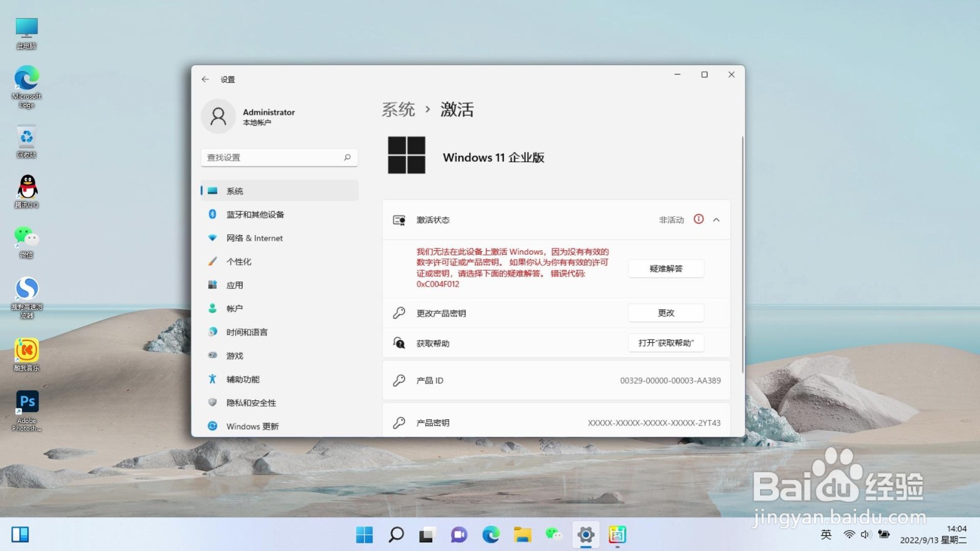Click Administrator account avatar
980x551 pixels.
point(218,116)
